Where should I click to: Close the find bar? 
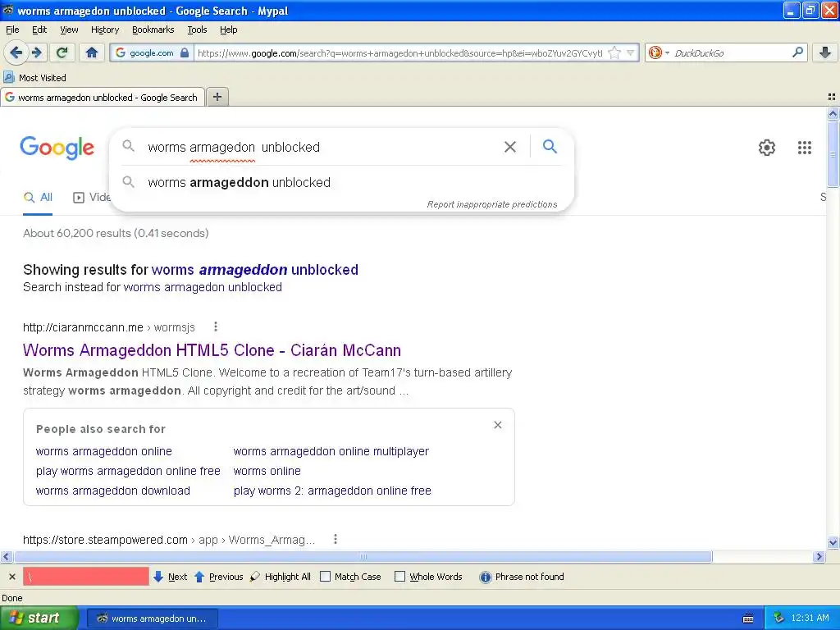click(11, 577)
